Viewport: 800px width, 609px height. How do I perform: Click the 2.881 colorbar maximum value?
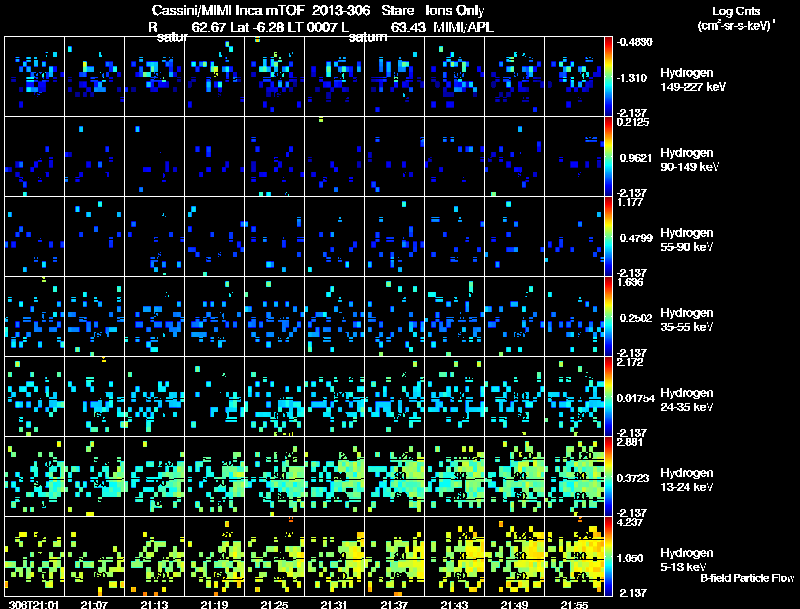click(630, 442)
